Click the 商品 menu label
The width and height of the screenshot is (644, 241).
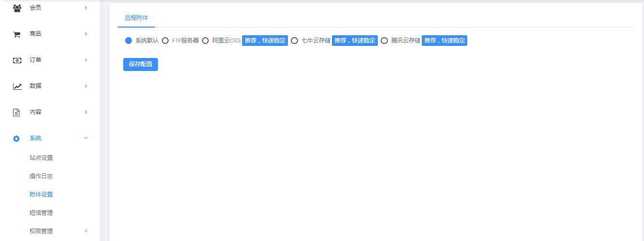35,34
